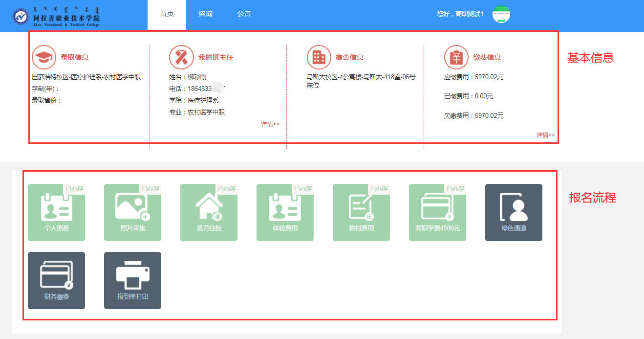The width and height of the screenshot is (644, 339).
Task: Open the 高职学费4500元 tuition tile
Action: [x=437, y=213]
